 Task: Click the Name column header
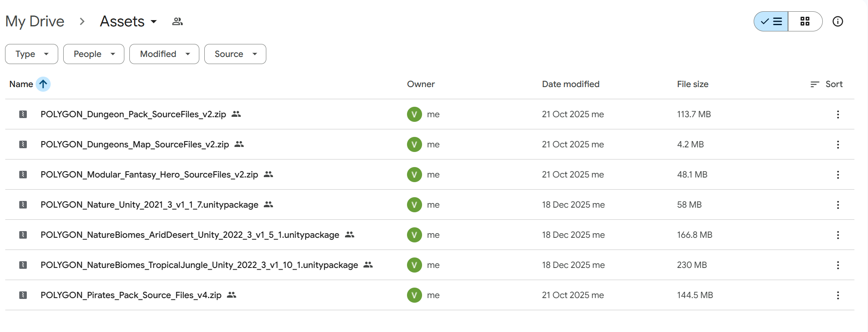pos(21,84)
